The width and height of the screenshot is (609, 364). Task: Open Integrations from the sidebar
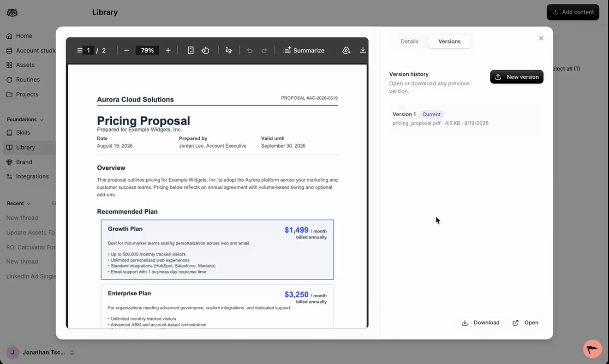(32, 176)
